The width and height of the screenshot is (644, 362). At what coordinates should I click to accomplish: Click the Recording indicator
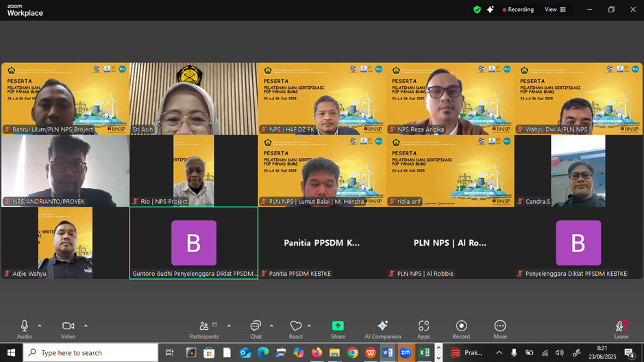[518, 10]
